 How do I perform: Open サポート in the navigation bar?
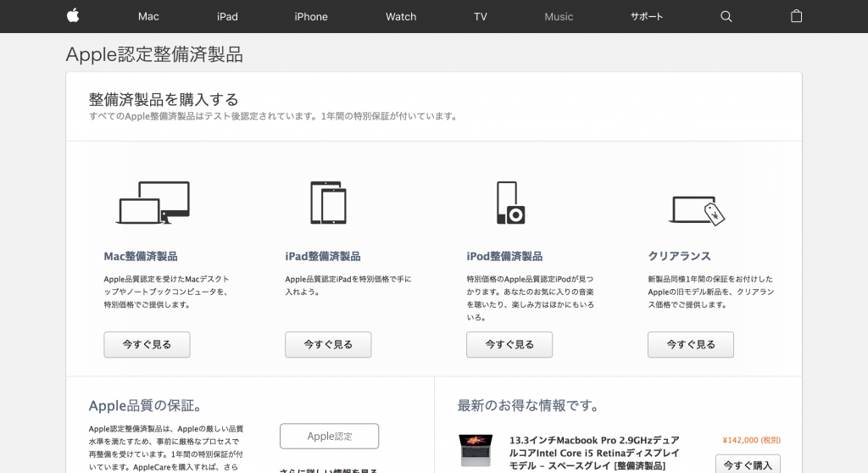pos(647,17)
